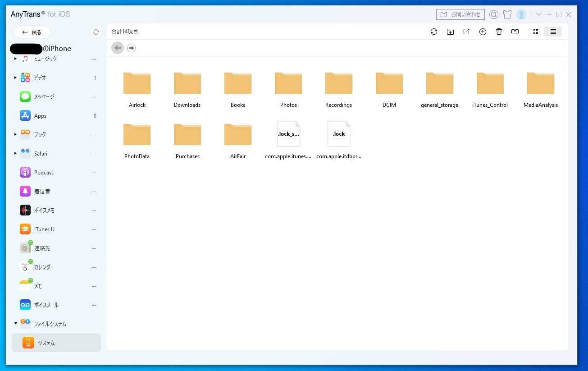Collapse the ファイルシステム category
Image resolution: width=588 pixels, height=371 pixels.
point(15,324)
